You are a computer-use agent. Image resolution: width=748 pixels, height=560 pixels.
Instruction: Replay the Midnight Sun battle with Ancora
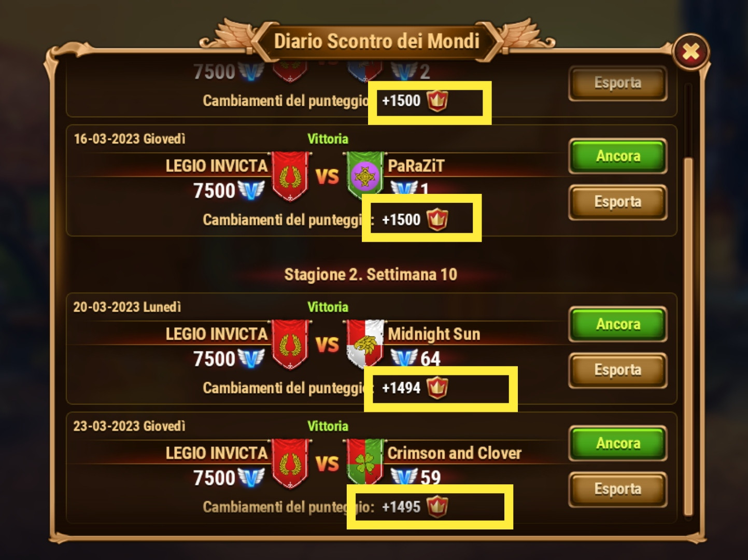click(617, 324)
